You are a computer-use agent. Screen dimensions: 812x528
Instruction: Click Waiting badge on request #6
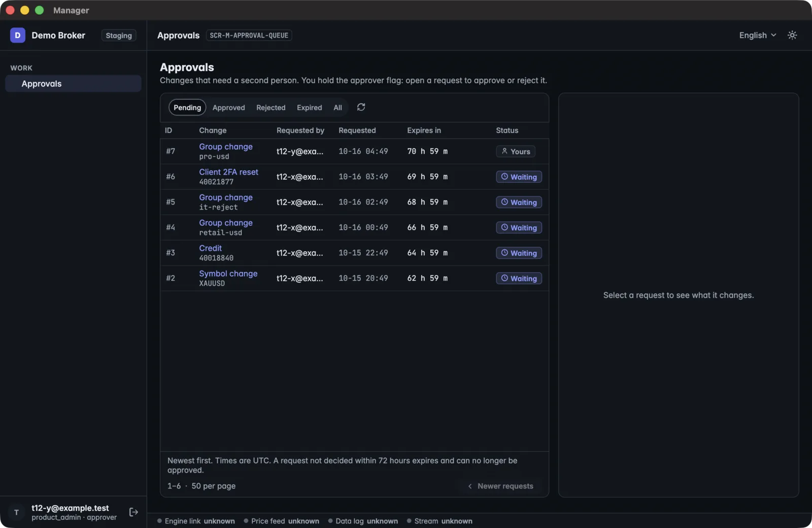[519, 177]
